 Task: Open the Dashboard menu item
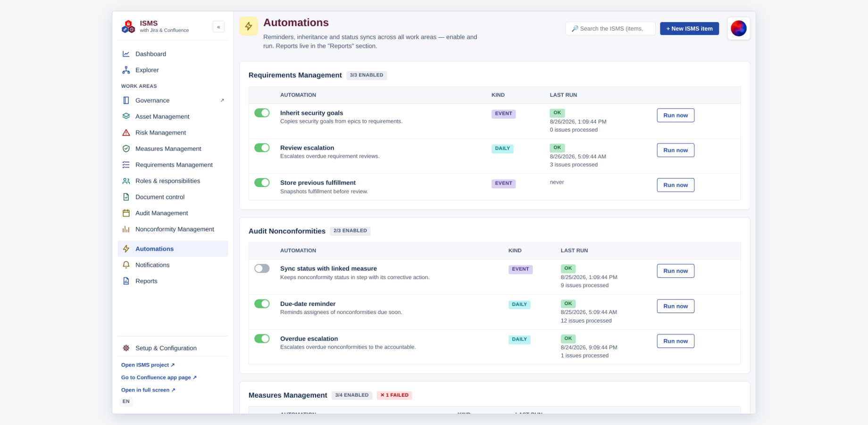pyautogui.click(x=173, y=54)
